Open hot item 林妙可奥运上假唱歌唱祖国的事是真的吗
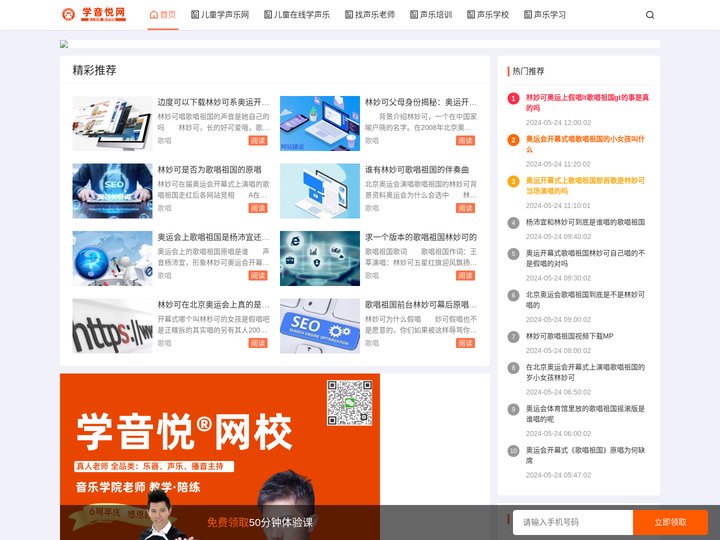 [x=587, y=103]
